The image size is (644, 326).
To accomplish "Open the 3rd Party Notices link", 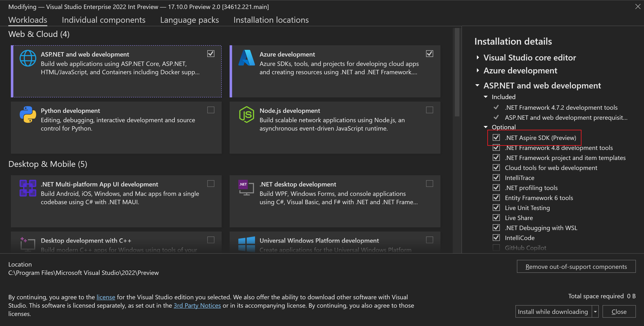I will pyautogui.click(x=197, y=305).
